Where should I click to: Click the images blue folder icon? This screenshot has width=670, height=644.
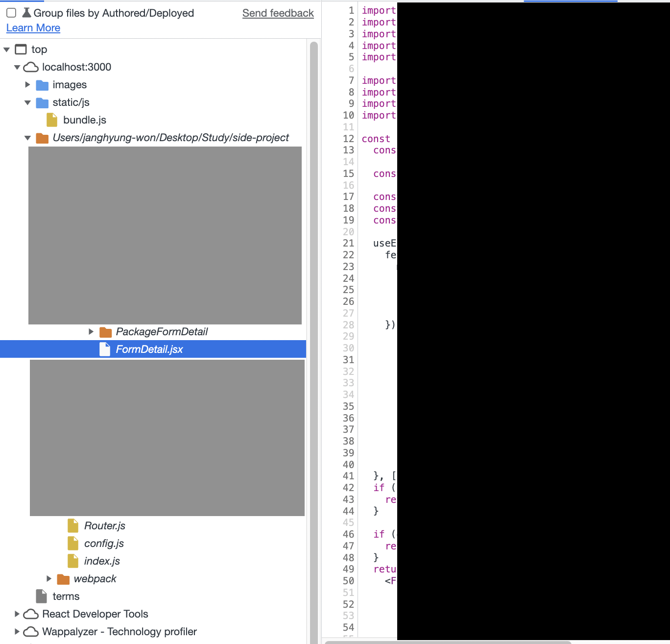point(43,85)
